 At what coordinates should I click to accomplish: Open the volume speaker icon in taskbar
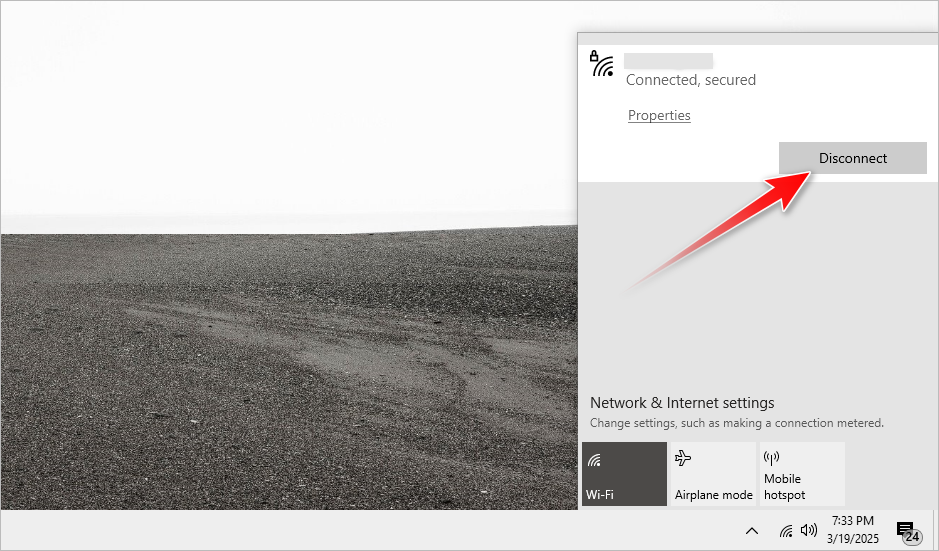[x=809, y=530]
